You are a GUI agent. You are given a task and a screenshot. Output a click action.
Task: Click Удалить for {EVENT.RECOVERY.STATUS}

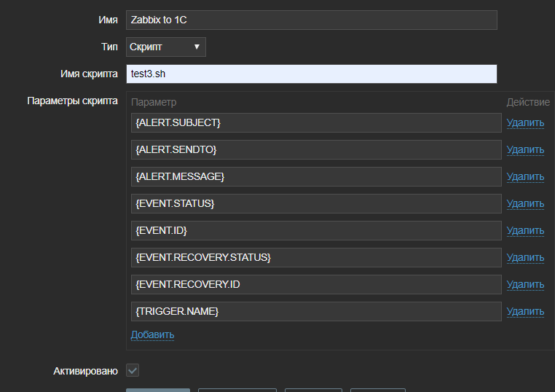[x=525, y=257]
